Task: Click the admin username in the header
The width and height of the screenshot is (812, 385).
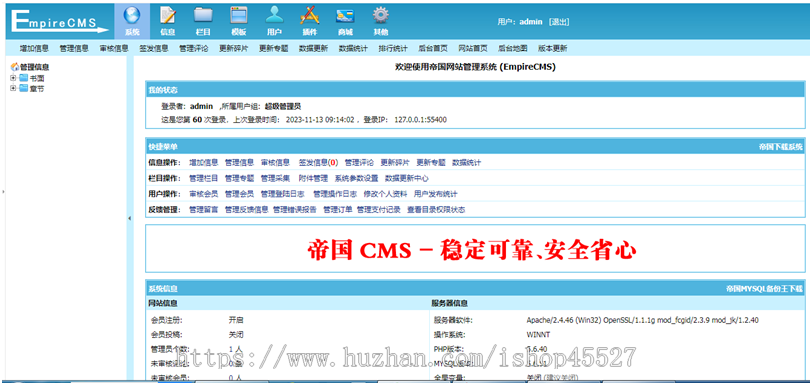Action: click(x=531, y=22)
